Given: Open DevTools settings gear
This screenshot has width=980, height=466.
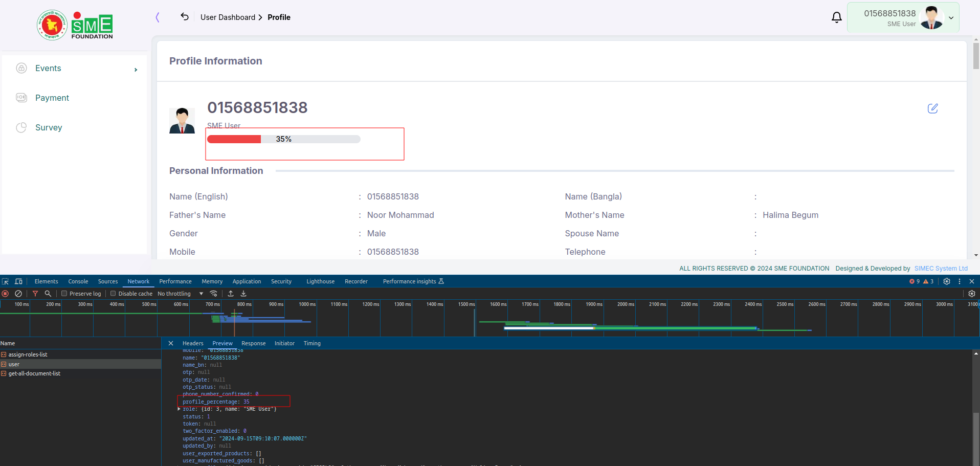Looking at the screenshot, I should pyautogui.click(x=947, y=281).
